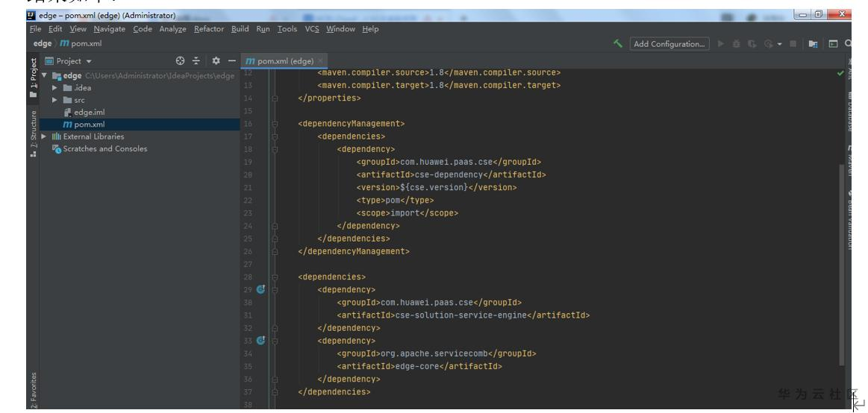Click the gutter icon on line 29

[260, 289]
